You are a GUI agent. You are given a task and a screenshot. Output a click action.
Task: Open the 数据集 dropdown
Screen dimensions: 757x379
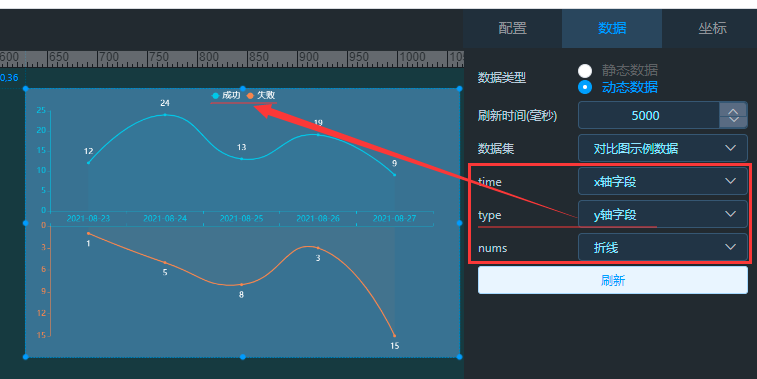coord(662,148)
